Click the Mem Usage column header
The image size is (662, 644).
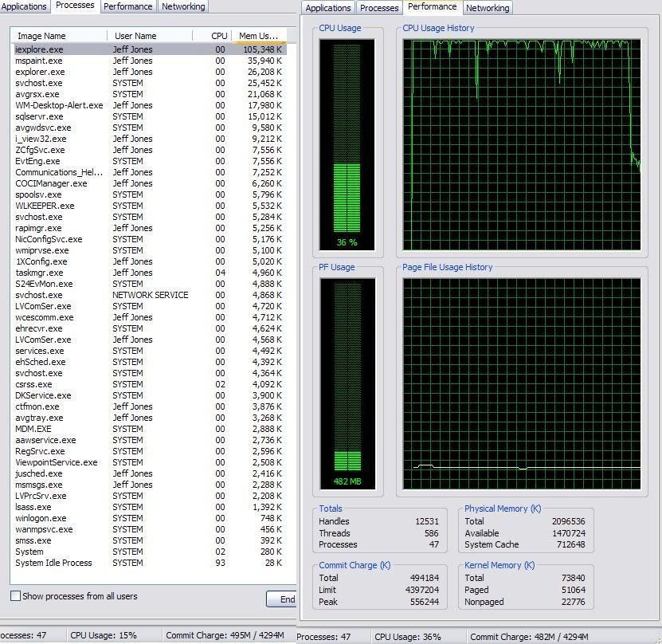[259, 36]
